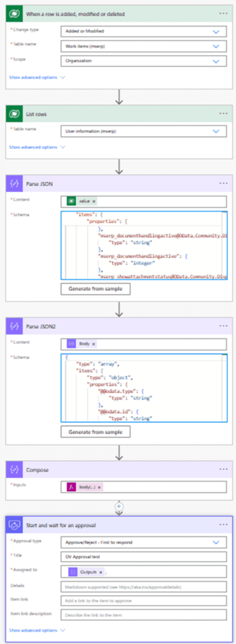This screenshot has height=644, width=236.
Task: Click the Parse JSON action icon
Action: [14, 183]
